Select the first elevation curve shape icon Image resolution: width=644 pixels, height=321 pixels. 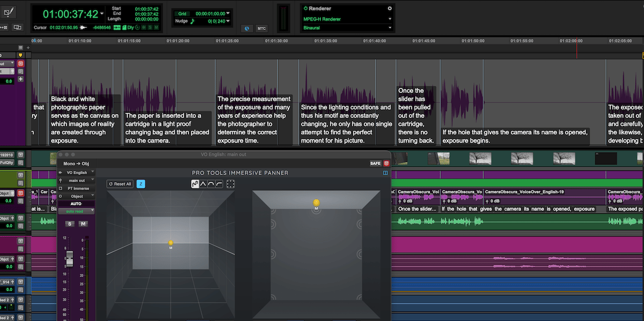[195, 184]
